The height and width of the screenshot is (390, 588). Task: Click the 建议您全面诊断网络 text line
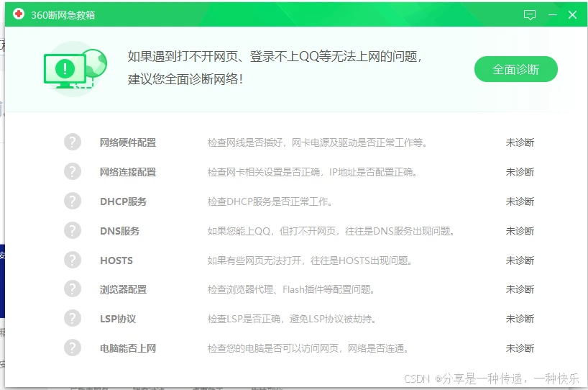(185, 79)
